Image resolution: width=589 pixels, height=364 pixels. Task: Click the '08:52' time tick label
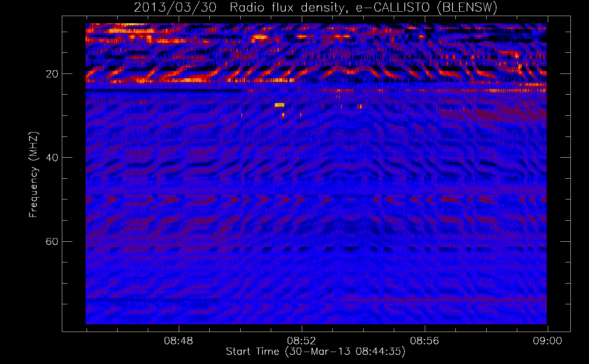pyautogui.click(x=301, y=341)
